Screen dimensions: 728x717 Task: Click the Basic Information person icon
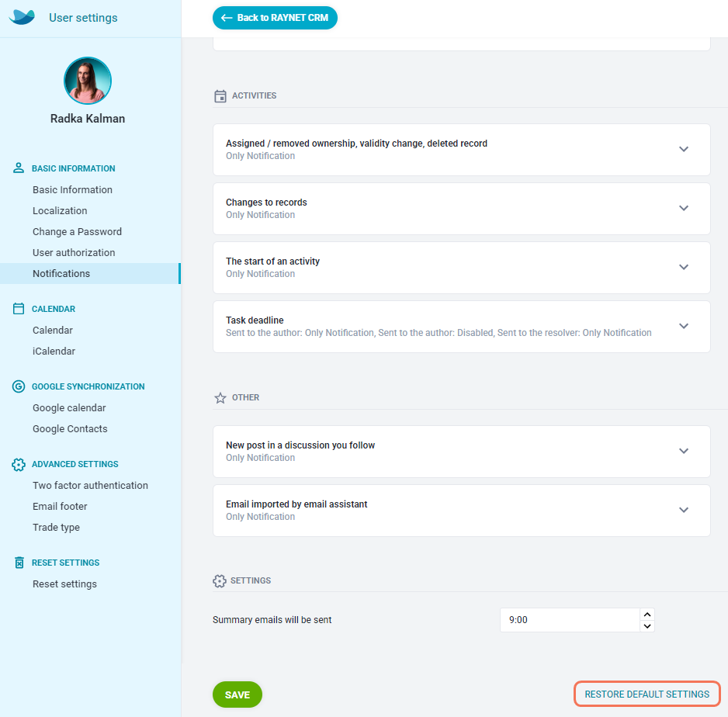pyautogui.click(x=19, y=168)
